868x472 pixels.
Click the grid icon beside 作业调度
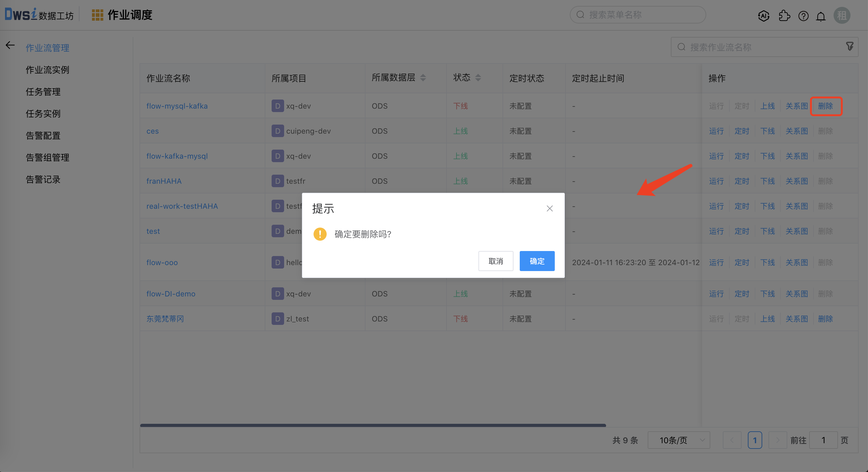(x=97, y=15)
